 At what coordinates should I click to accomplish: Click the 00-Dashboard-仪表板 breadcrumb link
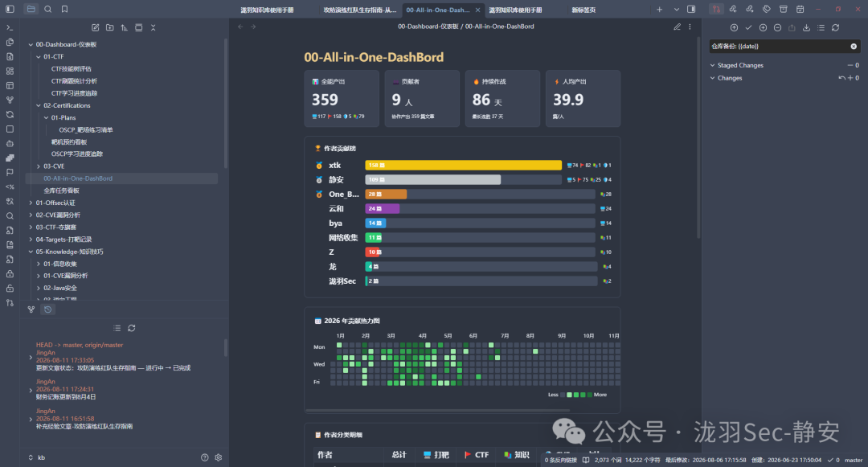(428, 26)
